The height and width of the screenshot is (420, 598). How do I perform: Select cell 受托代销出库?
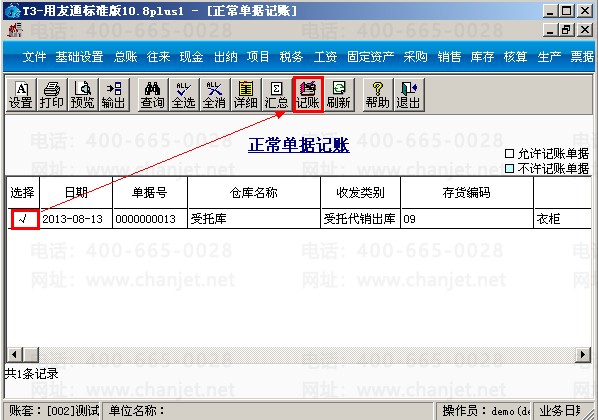(x=360, y=219)
